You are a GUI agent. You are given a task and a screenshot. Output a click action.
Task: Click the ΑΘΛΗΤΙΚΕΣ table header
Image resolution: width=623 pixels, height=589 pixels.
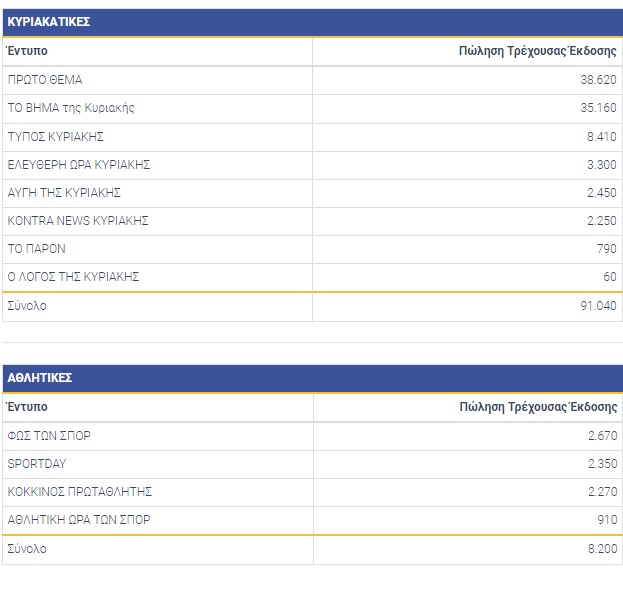click(40, 378)
